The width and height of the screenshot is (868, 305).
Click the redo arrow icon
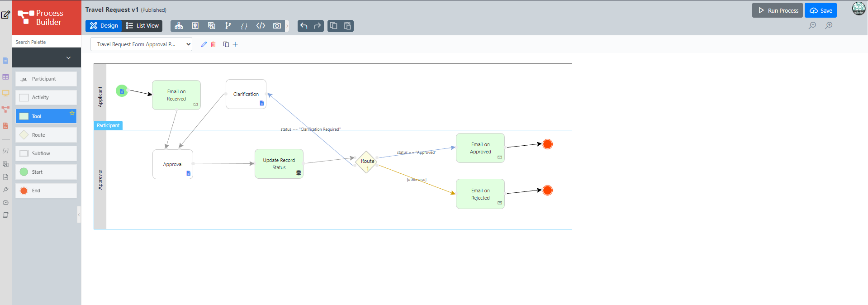[318, 26]
